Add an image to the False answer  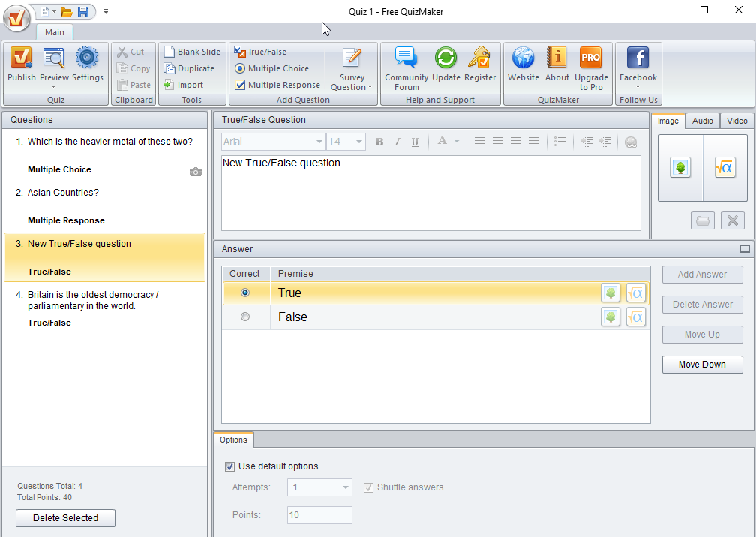click(610, 316)
